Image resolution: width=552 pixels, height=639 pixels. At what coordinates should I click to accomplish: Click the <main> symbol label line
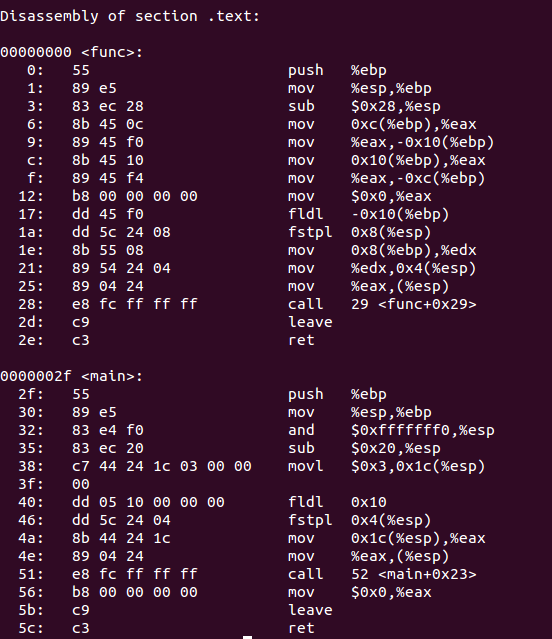[x=72, y=376]
